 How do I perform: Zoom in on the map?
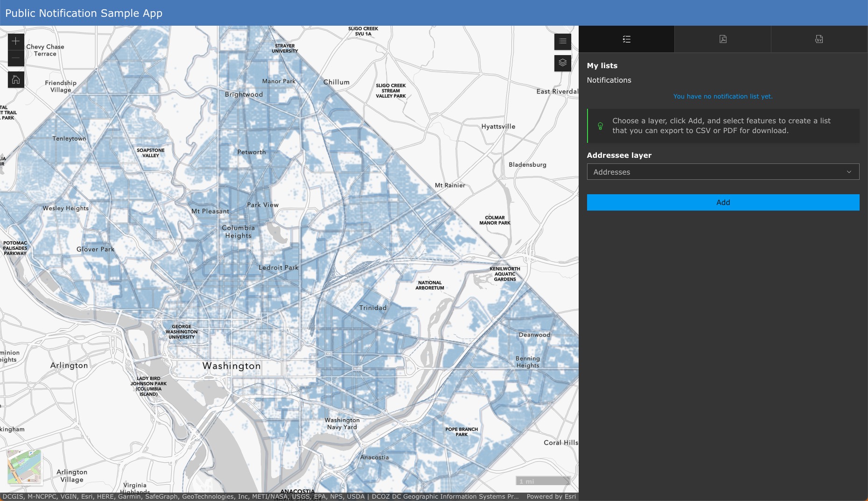tap(15, 41)
